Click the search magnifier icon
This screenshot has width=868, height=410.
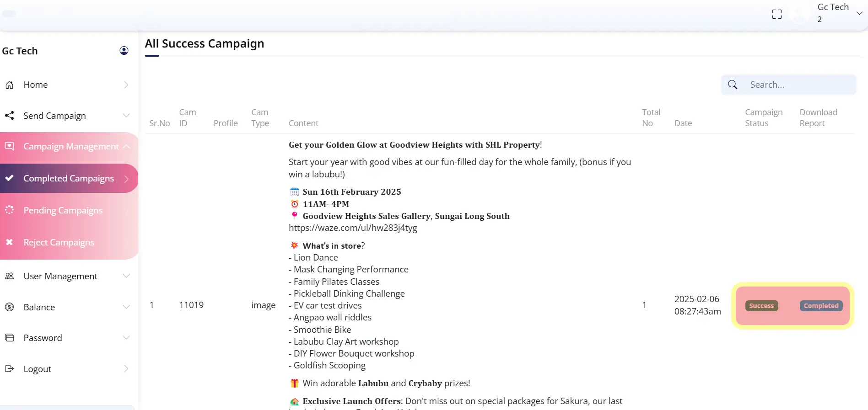[733, 85]
